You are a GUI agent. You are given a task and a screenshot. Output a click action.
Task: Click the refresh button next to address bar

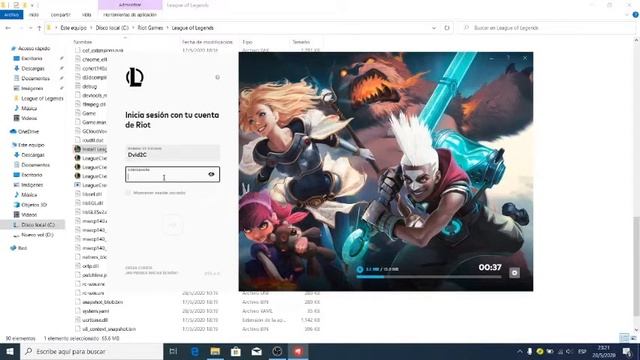pos(447,28)
